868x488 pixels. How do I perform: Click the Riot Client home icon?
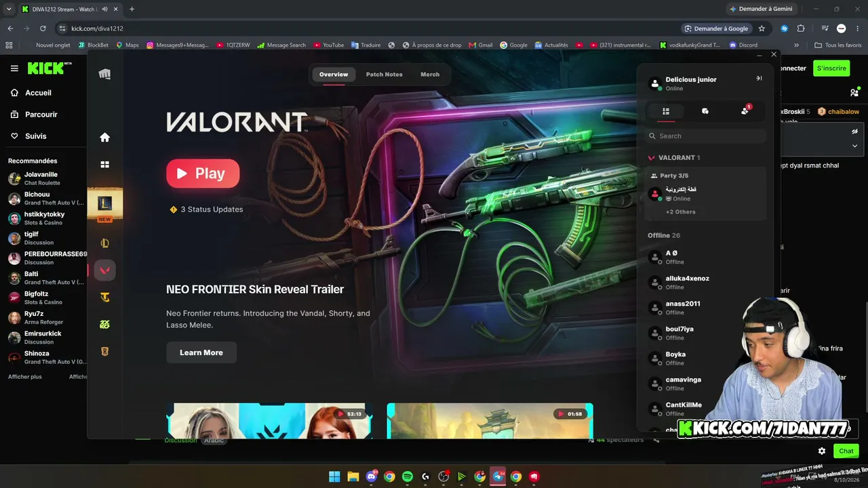point(104,138)
